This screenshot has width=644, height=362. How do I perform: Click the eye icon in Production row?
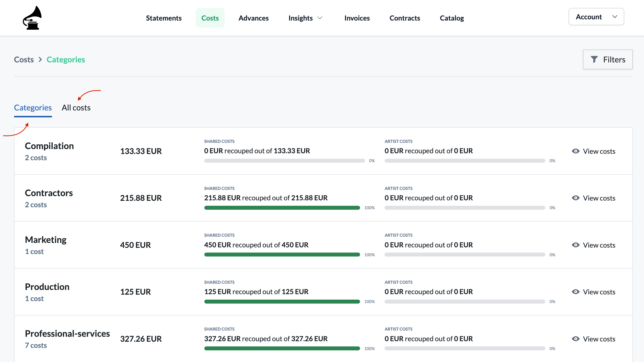tap(575, 292)
